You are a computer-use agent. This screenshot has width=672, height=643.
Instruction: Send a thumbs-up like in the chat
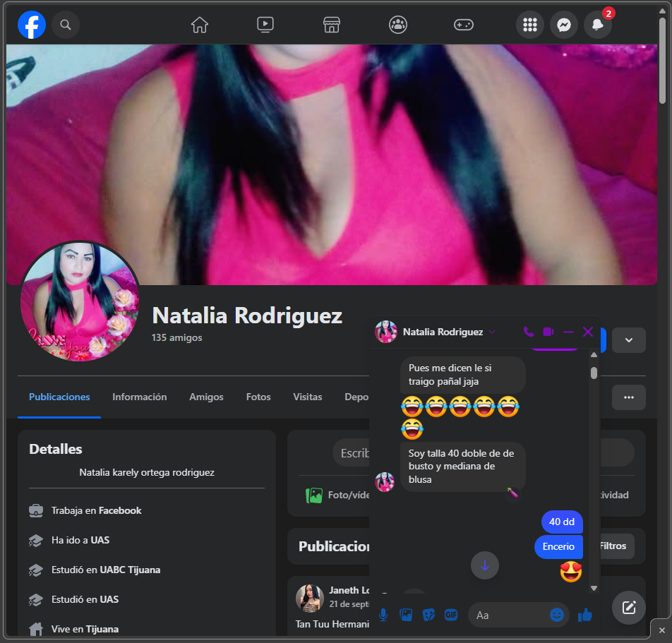click(x=584, y=615)
